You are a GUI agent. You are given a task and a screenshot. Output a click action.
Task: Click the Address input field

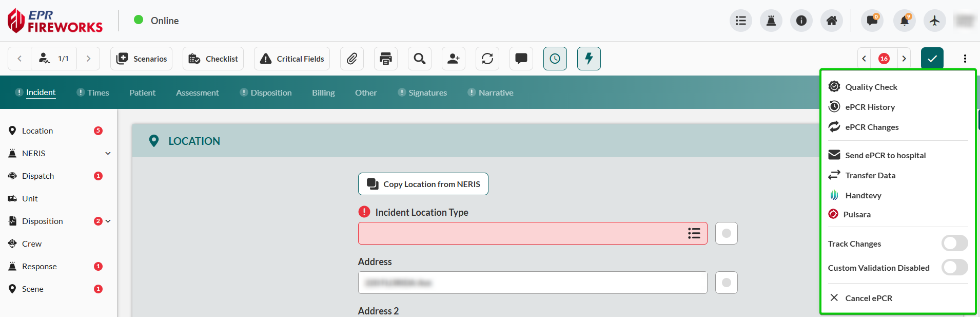pyautogui.click(x=533, y=283)
